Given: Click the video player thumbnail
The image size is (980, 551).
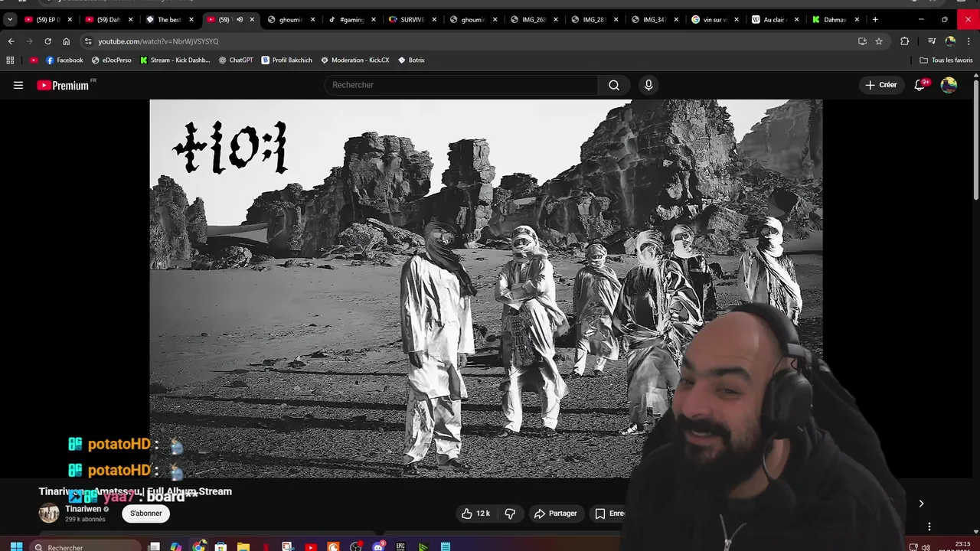Looking at the screenshot, I should [485, 289].
